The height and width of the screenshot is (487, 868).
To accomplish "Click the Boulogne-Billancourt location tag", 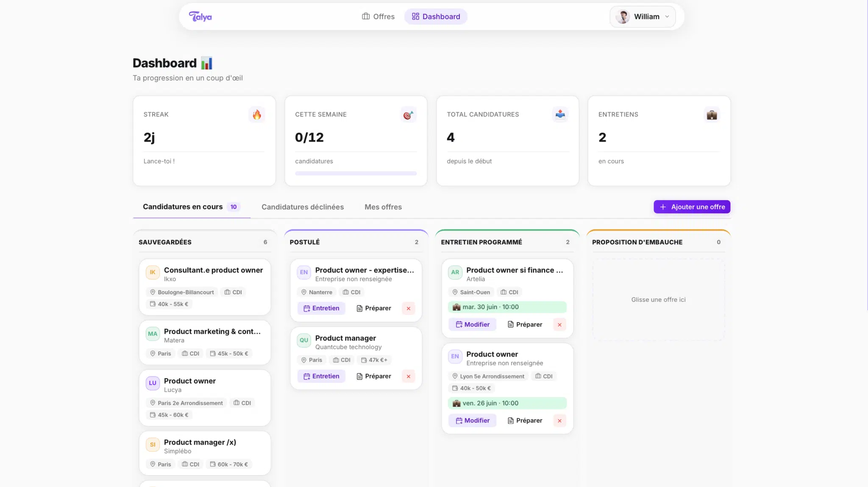I will (x=182, y=292).
